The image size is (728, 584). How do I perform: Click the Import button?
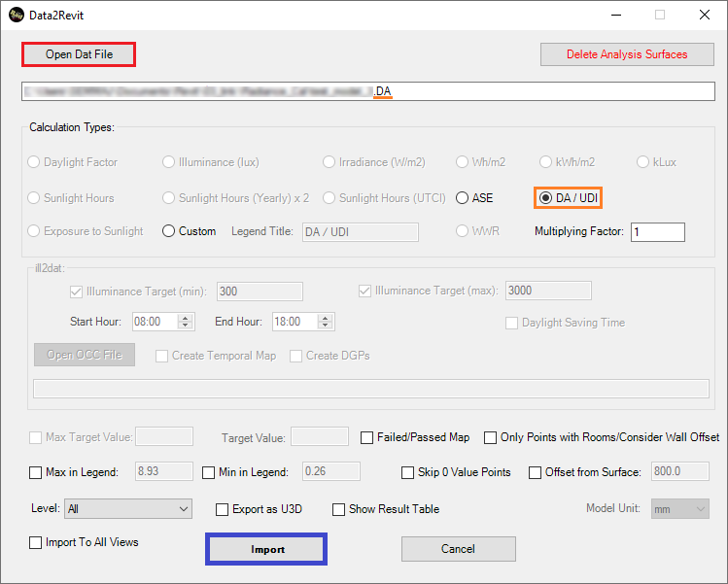tap(266, 549)
